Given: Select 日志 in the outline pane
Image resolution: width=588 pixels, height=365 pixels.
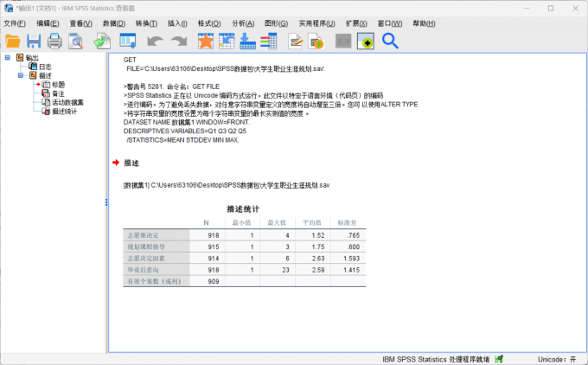Looking at the screenshot, I should 45,67.
